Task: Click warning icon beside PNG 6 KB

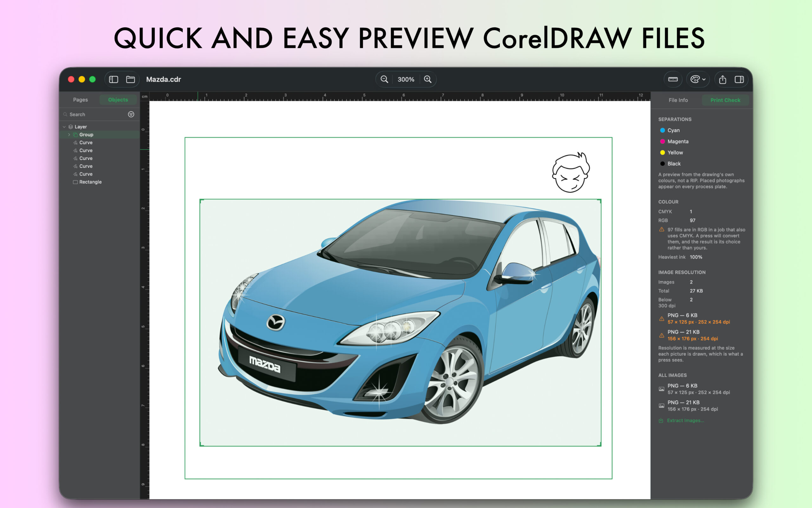Action: point(662,319)
